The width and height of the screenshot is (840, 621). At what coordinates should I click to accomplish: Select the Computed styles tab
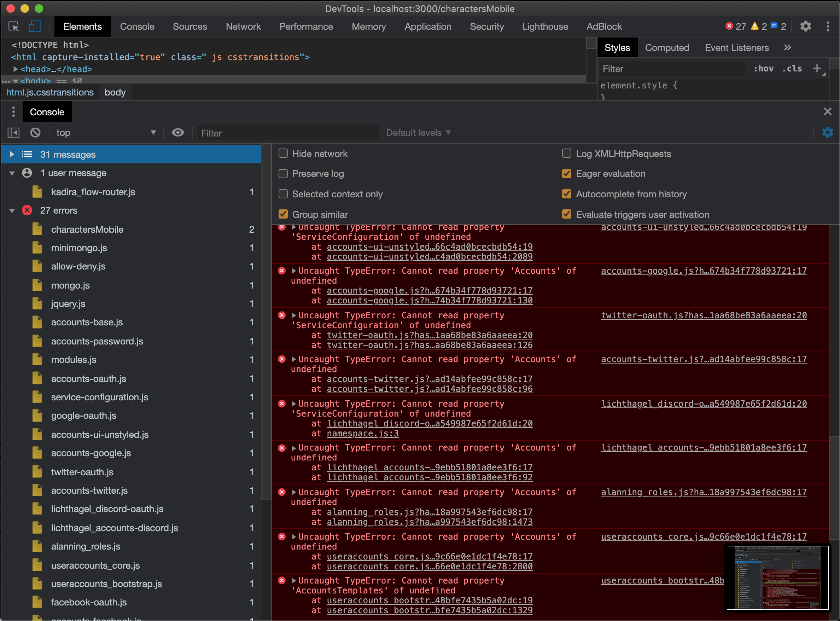pos(667,47)
